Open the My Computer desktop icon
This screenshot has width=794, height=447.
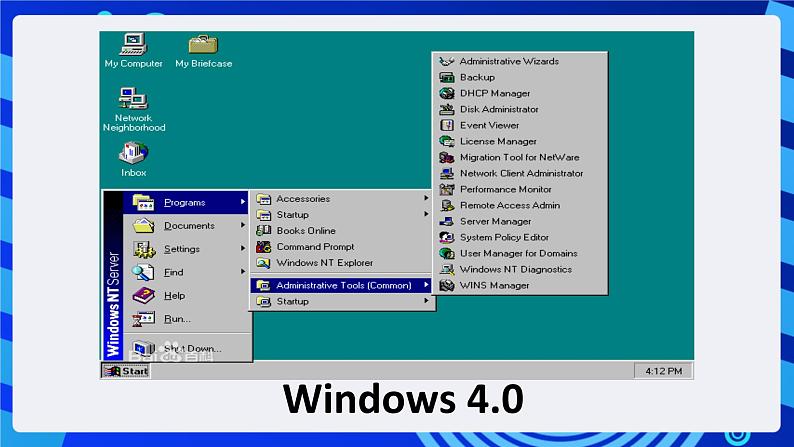point(133,45)
